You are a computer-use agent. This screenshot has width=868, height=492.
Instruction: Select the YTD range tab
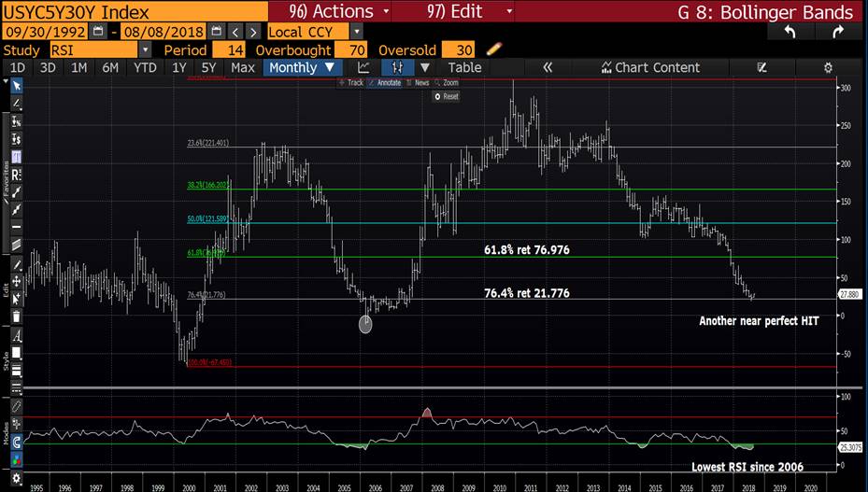click(x=145, y=67)
